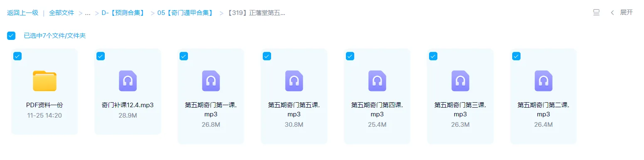The image size is (644, 160).
Task: Click 【319】正藩堂第五... current folder breadcrumb
Action: (x=256, y=13)
